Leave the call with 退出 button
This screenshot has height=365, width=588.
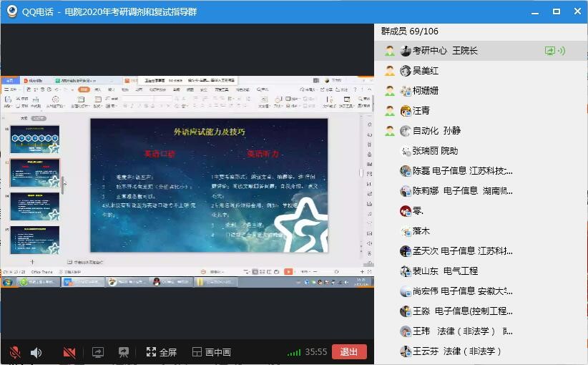point(349,352)
